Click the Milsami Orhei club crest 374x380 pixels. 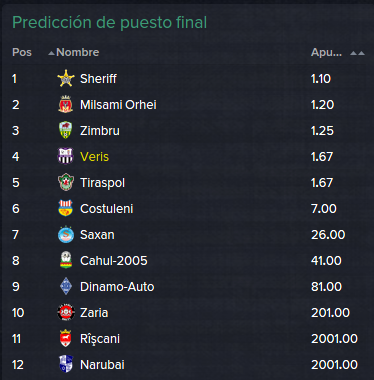tap(65, 104)
